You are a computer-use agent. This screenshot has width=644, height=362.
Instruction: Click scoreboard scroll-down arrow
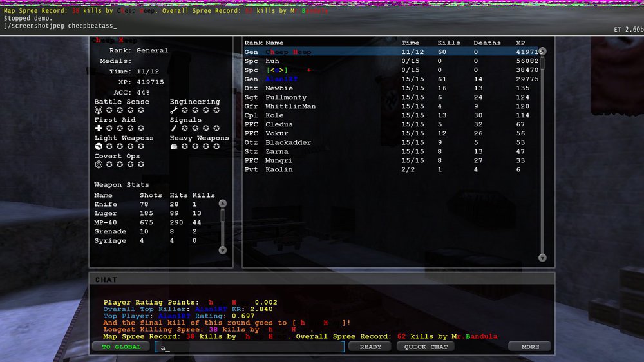click(x=542, y=258)
